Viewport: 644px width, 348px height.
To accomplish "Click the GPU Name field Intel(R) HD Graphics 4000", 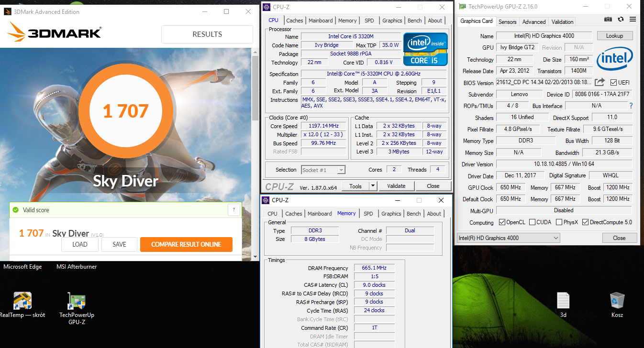I will tap(544, 36).
